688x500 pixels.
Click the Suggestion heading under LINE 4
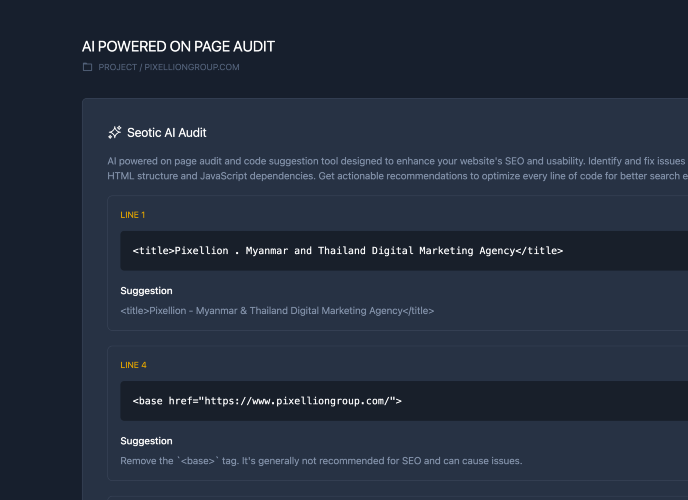click(x=146, y=441)
